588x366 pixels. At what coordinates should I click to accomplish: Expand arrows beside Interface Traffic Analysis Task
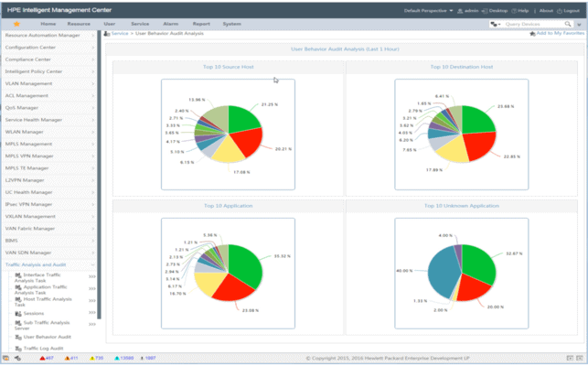coord(91,276)
